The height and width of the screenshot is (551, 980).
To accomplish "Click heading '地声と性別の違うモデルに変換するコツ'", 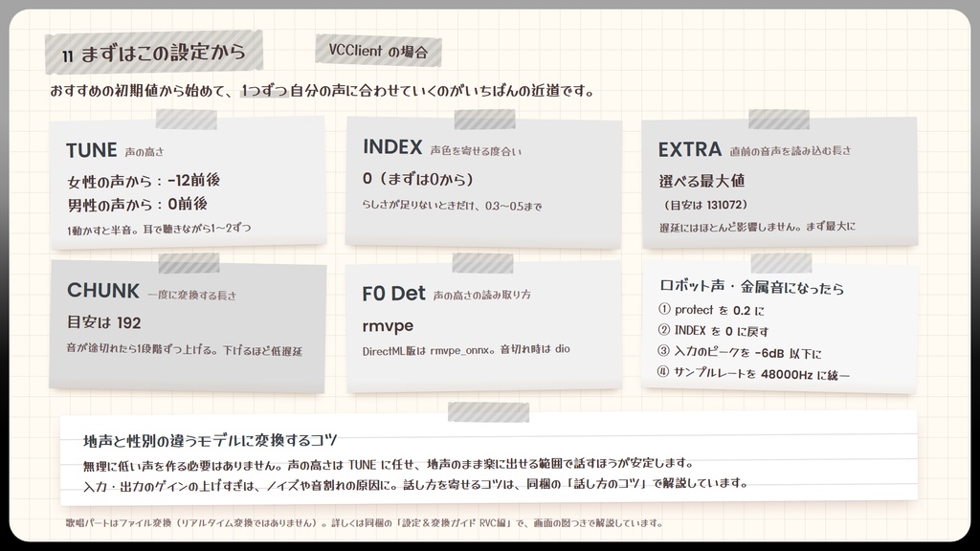I will click(x=210, y=441).
